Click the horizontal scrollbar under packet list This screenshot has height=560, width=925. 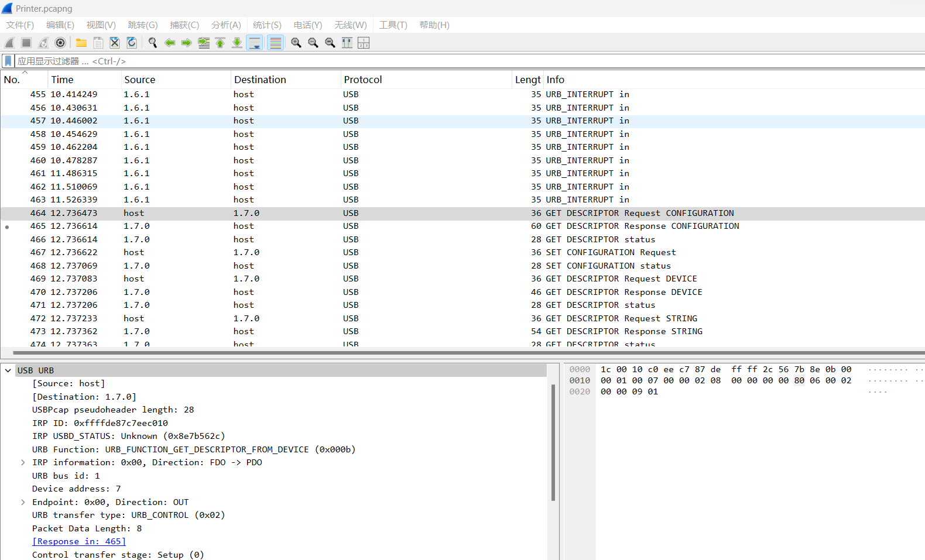pos(468,353)
